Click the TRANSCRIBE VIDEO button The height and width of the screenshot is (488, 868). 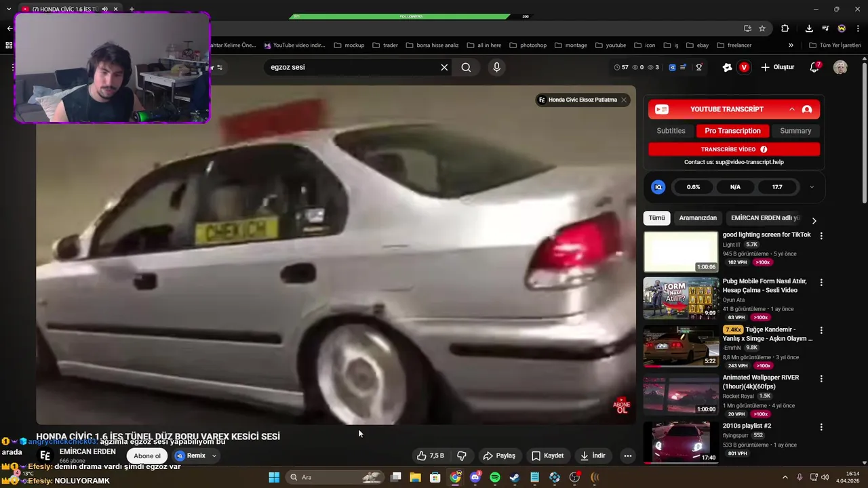click(x=734, y=149)
